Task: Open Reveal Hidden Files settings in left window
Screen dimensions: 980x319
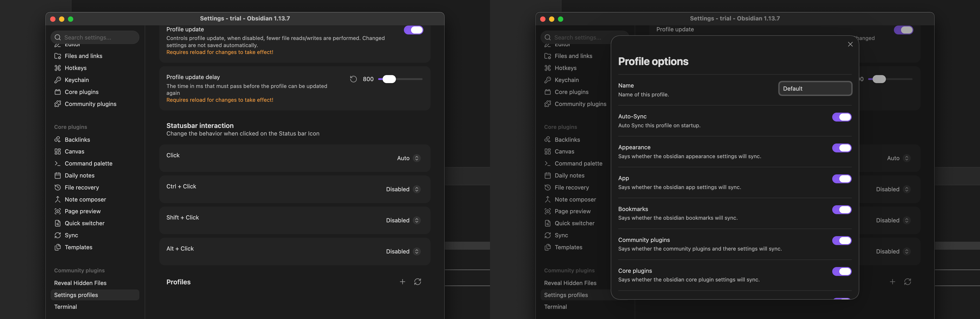Action: pyautogui.click(x=95, y=283)
